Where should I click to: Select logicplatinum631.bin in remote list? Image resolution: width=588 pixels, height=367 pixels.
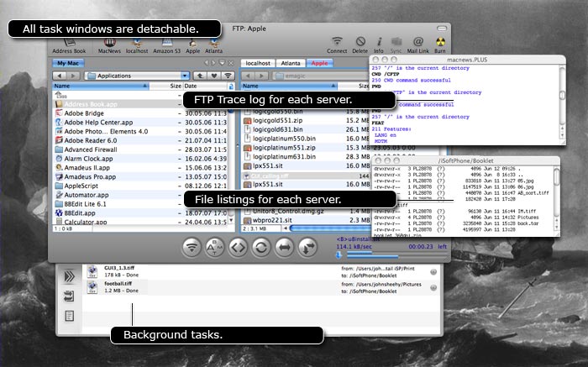pyautogui.click(x=306, y=157)
